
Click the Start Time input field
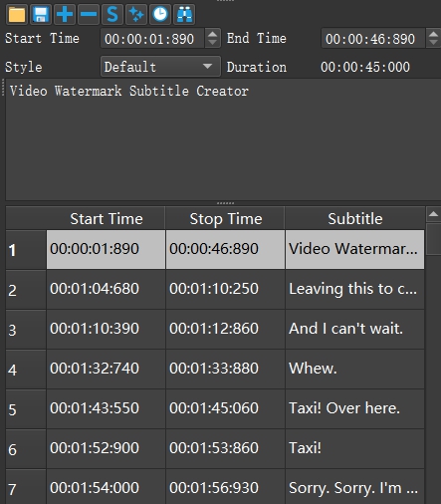click(153, 39)
